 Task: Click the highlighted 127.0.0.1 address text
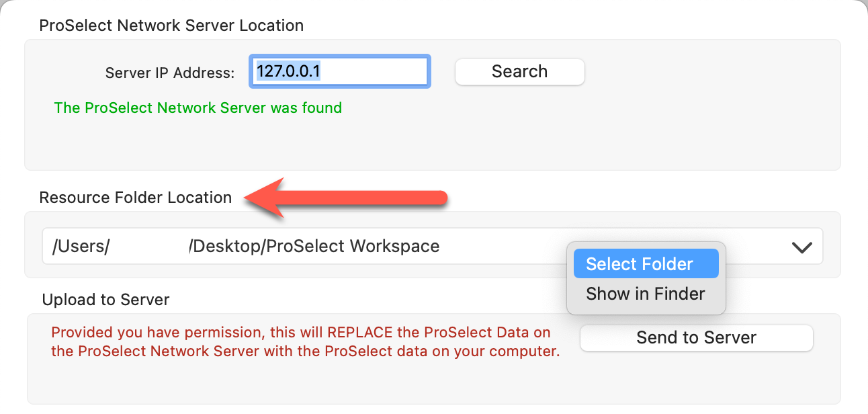pyautogui.click(x=288, y=71)
